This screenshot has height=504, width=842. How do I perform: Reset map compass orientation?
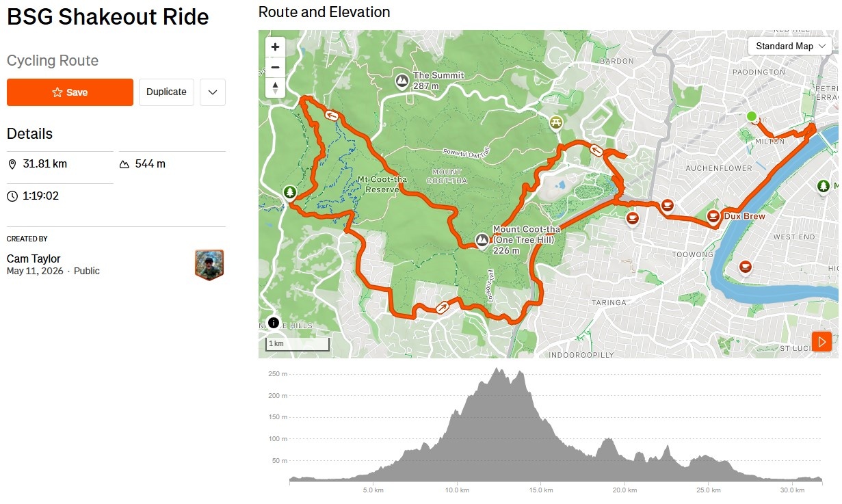coord(275,88)
